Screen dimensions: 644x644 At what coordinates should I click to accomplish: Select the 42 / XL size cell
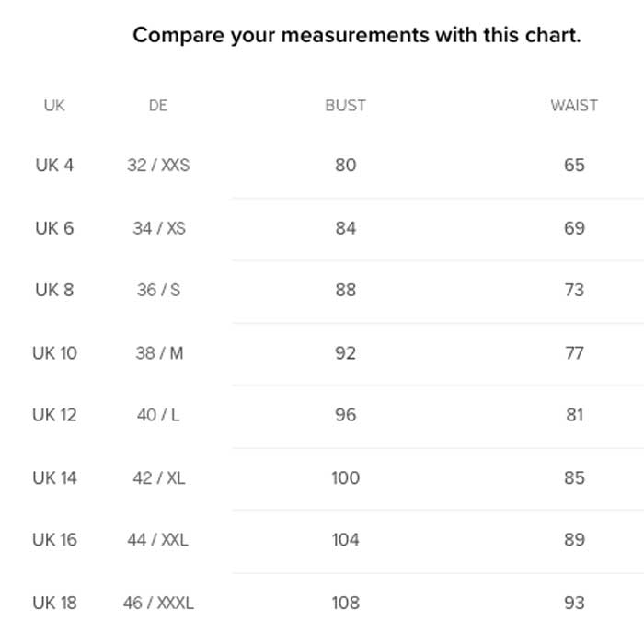point(158,477)
